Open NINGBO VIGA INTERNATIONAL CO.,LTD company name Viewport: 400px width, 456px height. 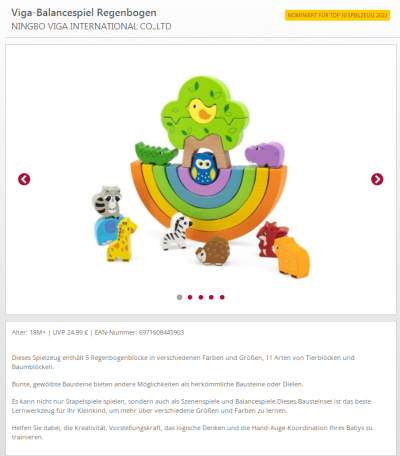91,26
